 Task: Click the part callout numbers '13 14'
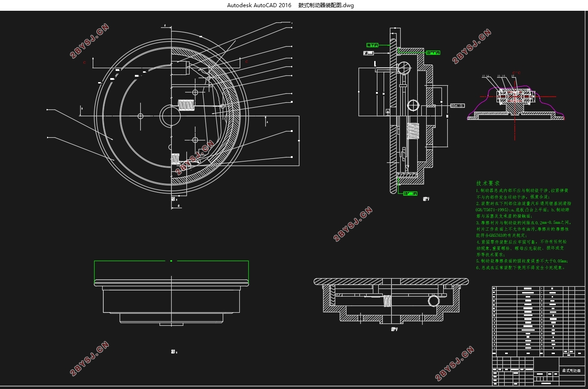click(486, 76)
